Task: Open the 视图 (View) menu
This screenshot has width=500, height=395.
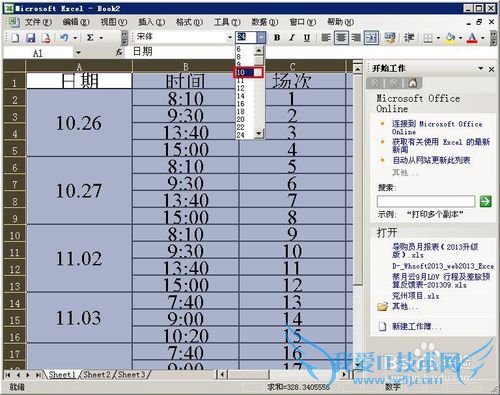Action: [114, 22]
